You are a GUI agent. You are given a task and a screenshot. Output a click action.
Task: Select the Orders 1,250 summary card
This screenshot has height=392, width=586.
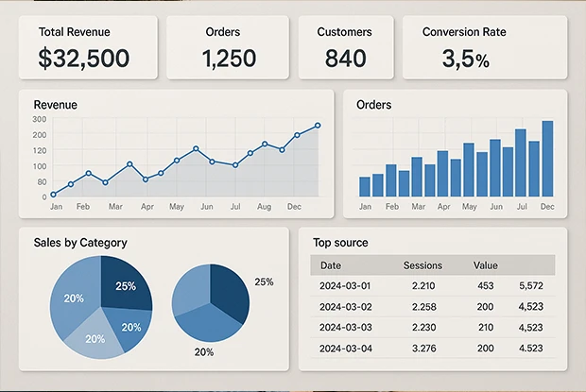pyautogui.click(x=228, y=48)
